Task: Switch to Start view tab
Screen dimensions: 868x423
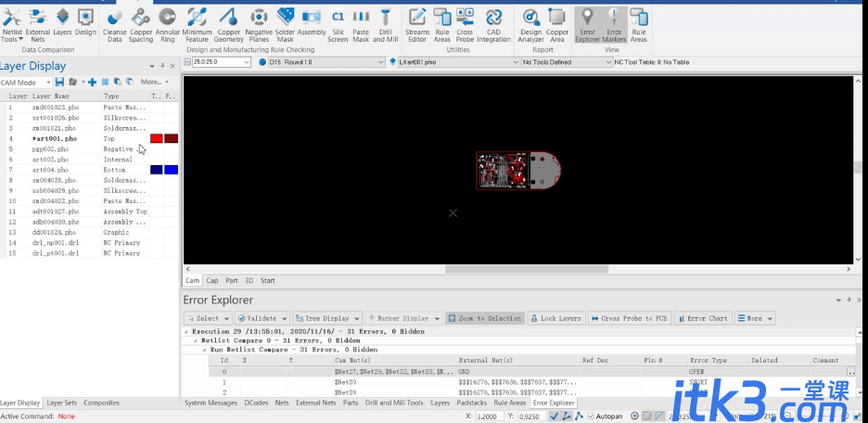Action: (x=268, y=281)
